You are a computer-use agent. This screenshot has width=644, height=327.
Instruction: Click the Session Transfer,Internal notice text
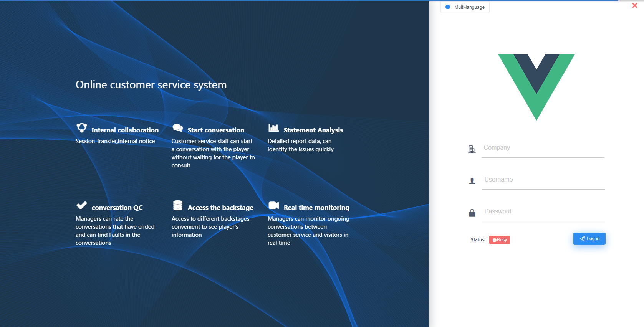coord(115,141)
